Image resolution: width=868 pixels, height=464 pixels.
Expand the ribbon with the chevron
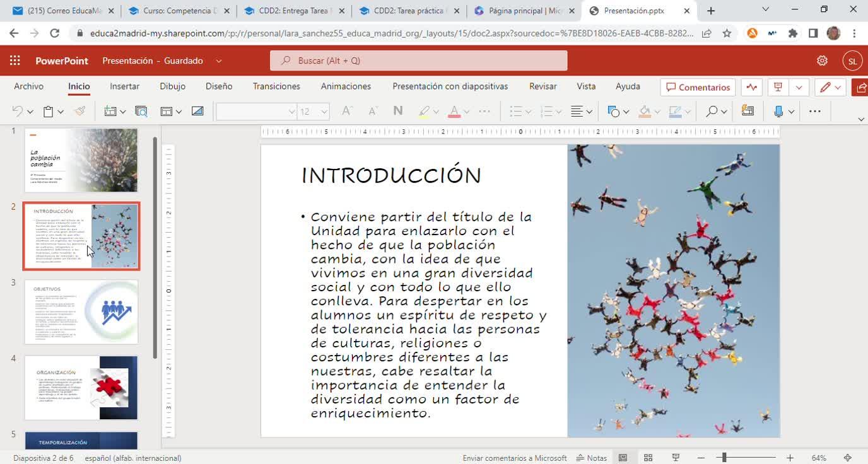tap(861, 119)
